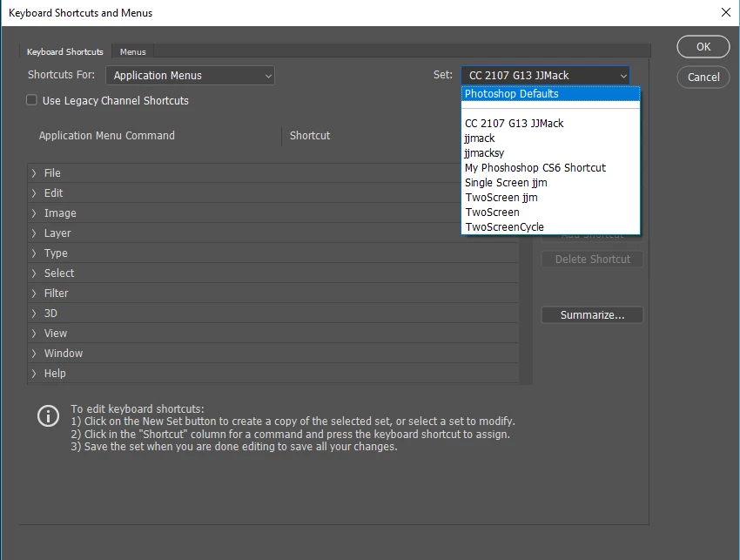This screenshot has height=560, width=740.
Task: Expand the Window menu commands
Action: click(x=34, y=354)
